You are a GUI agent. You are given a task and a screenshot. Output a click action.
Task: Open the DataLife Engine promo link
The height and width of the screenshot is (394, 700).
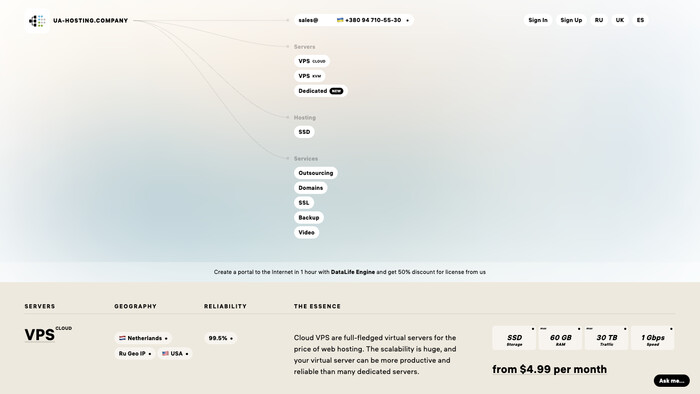tap(353, 272)
